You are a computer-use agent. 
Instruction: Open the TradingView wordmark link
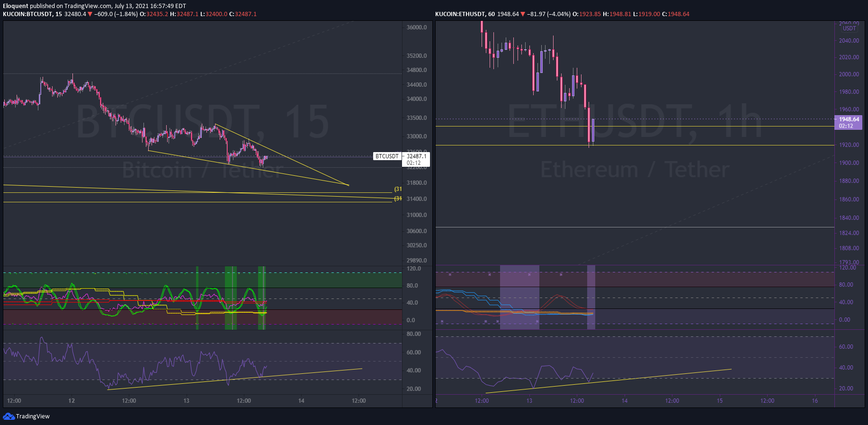coord(33,416)
